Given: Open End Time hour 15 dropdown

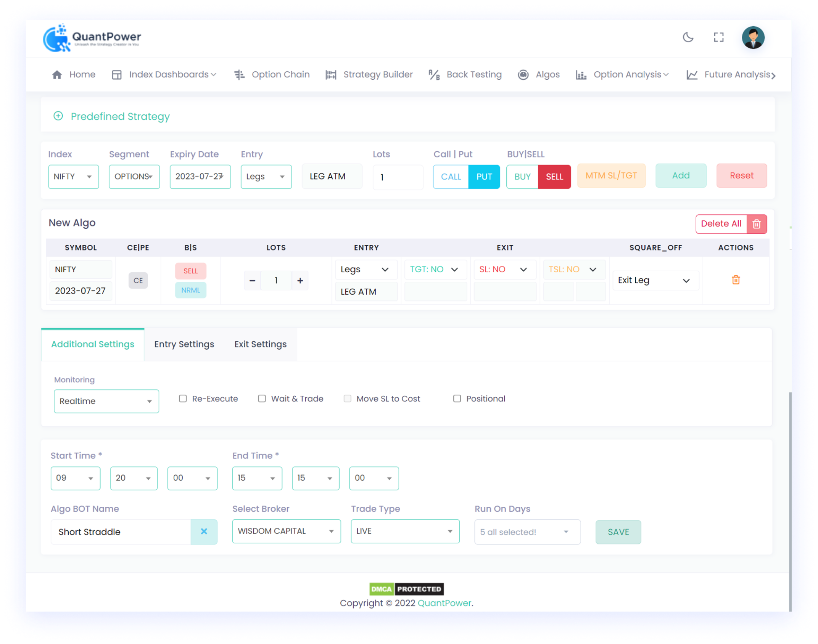Looking at the screenshot, I should point(257,478).
